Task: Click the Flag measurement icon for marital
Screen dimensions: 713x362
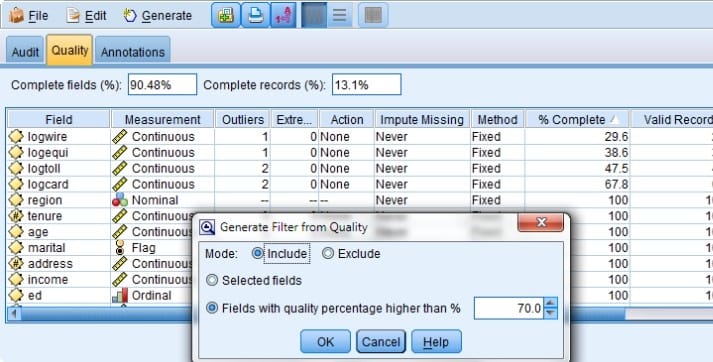Action: tap(120, 248)
